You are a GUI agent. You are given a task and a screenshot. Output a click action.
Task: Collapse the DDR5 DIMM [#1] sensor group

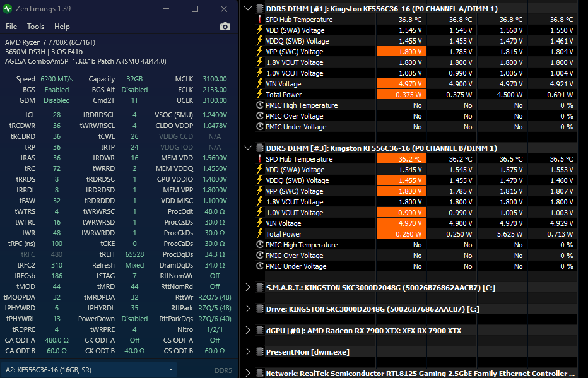(x=248, y=8)
